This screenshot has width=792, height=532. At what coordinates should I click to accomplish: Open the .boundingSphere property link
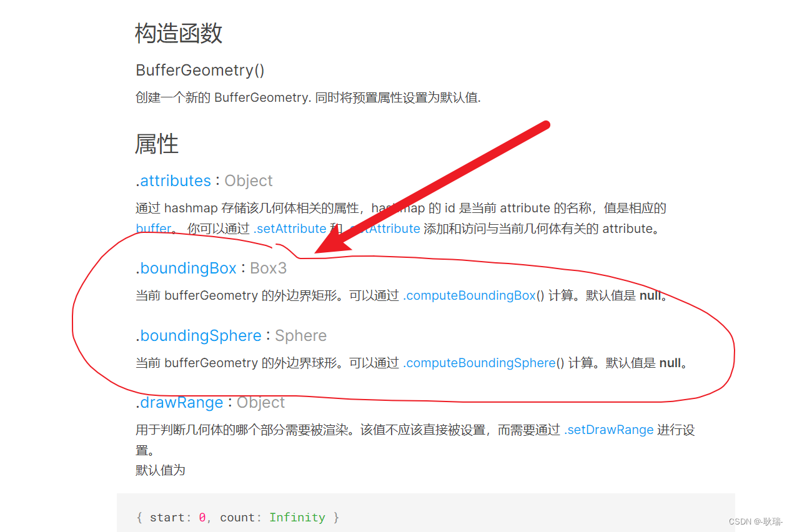199,336
